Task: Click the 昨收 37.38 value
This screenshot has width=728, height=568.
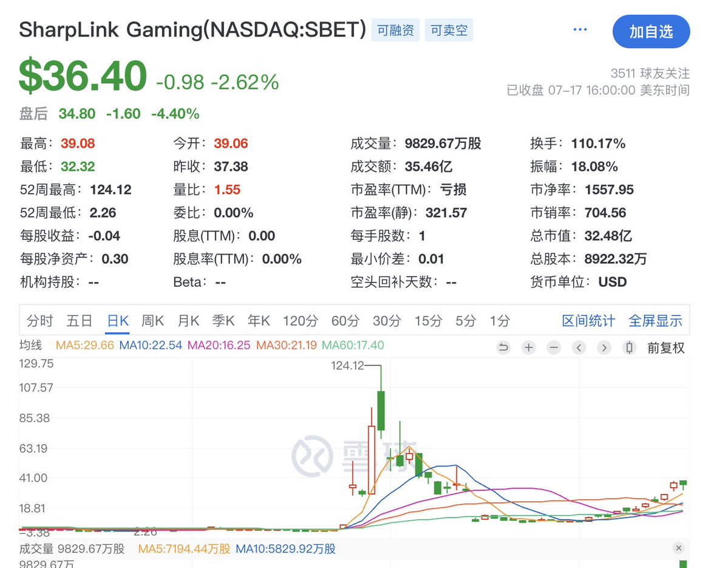Action: click(231, 166)
